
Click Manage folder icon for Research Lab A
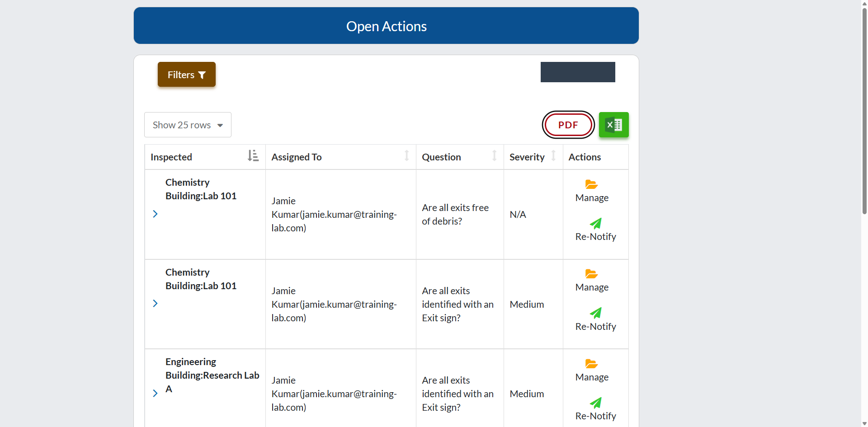coord(591,364)
